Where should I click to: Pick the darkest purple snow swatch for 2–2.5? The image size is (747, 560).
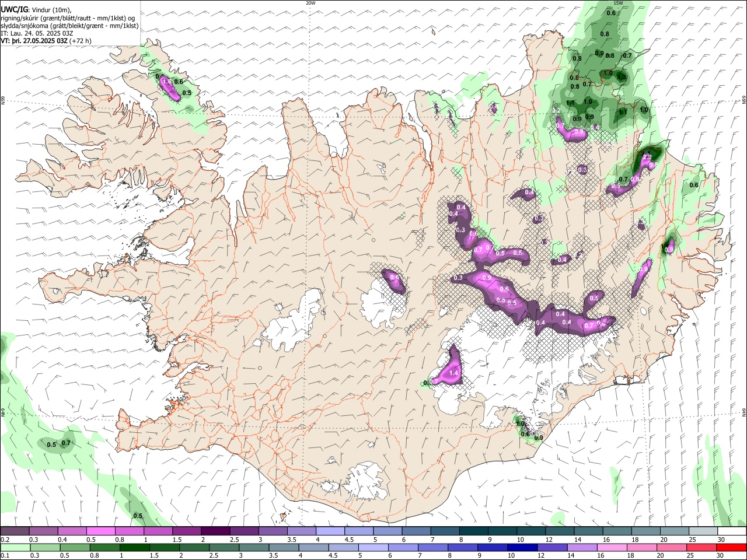tap(215, 531)
